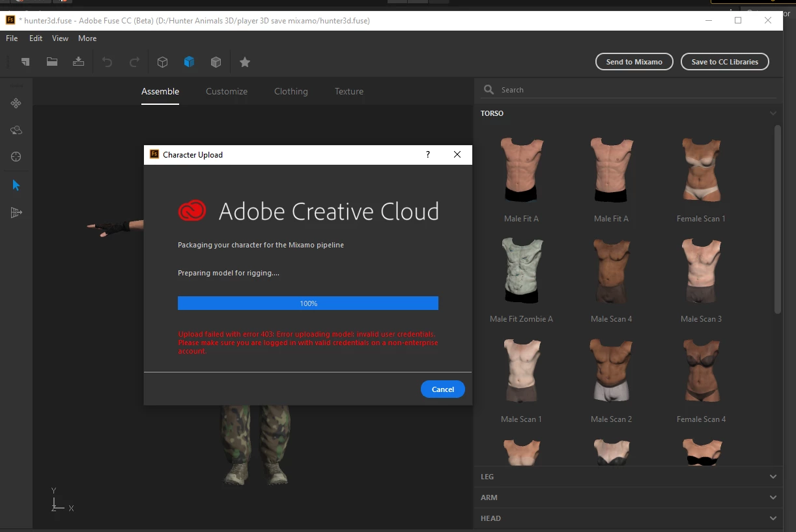This screenshot has width=796, height=532.
Task: Open the More menu
Action: point(87,38)
